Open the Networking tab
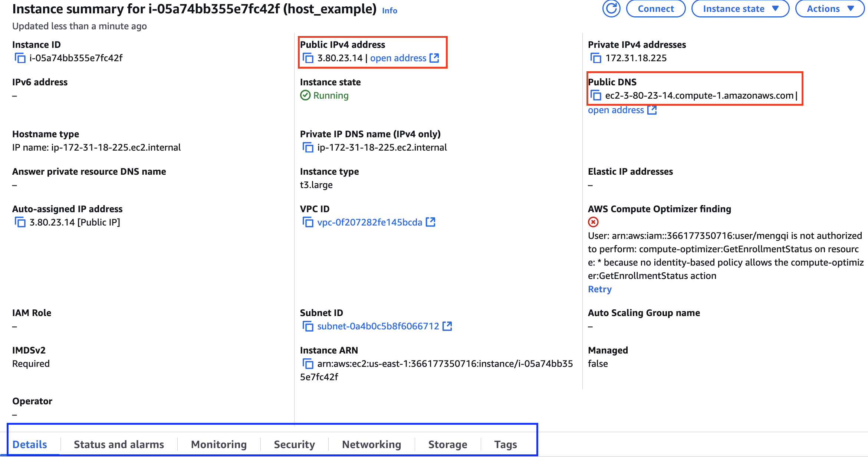This screenshot has width=868, height=457. [371, 444]
